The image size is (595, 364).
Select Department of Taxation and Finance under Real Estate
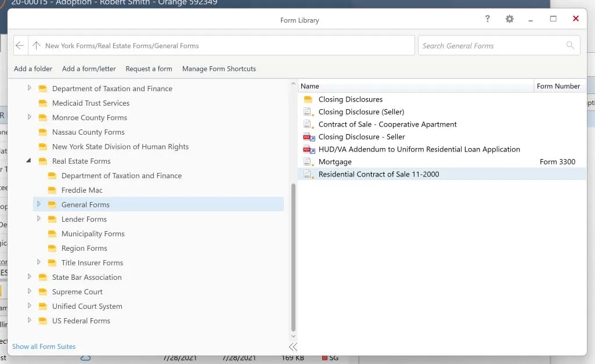tap(121, 176)
